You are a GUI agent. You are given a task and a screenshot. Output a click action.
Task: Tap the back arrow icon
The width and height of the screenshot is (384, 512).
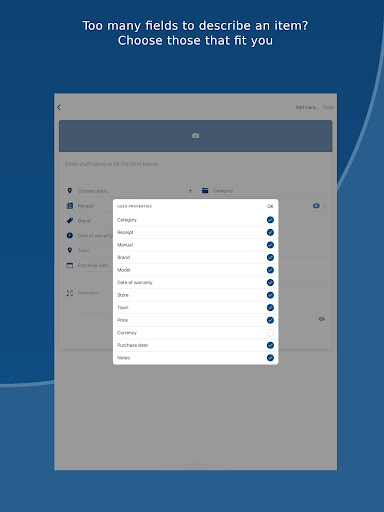[59, 107]
